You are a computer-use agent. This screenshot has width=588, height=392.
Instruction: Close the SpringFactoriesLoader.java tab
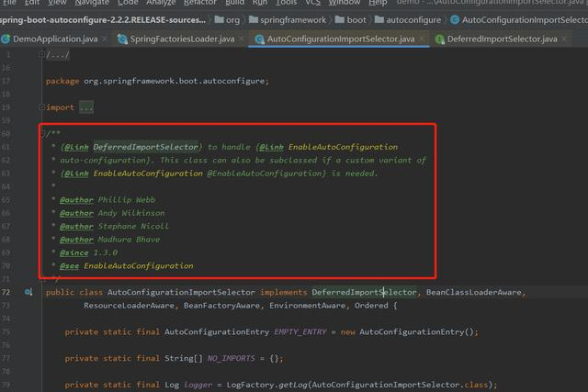pos(242,39)
